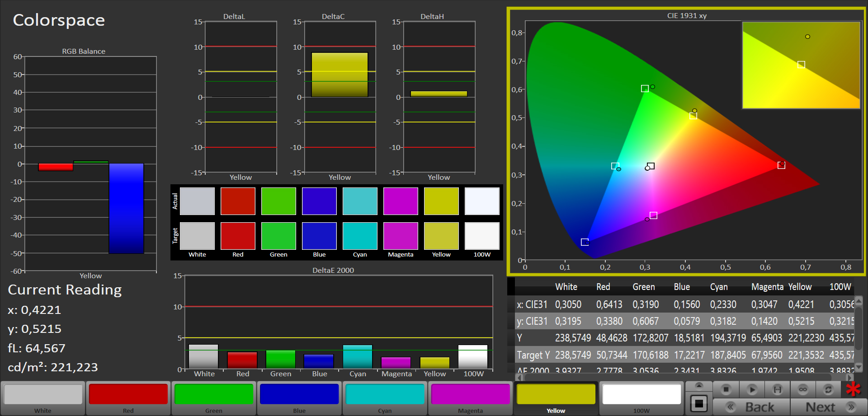This screenshot has height=416, width=868.
Task: Click the 'fL: 64,567' current reading
Action: [37, 348]
